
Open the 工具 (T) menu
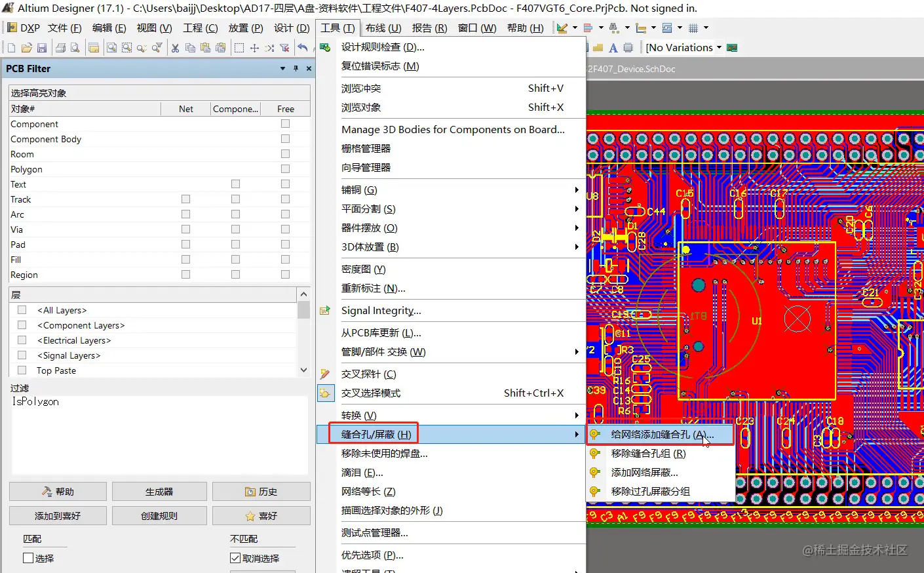click(337, 28)
